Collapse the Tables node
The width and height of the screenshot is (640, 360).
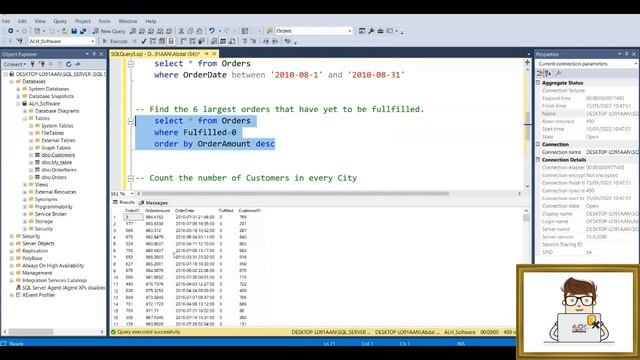point(25,118)
